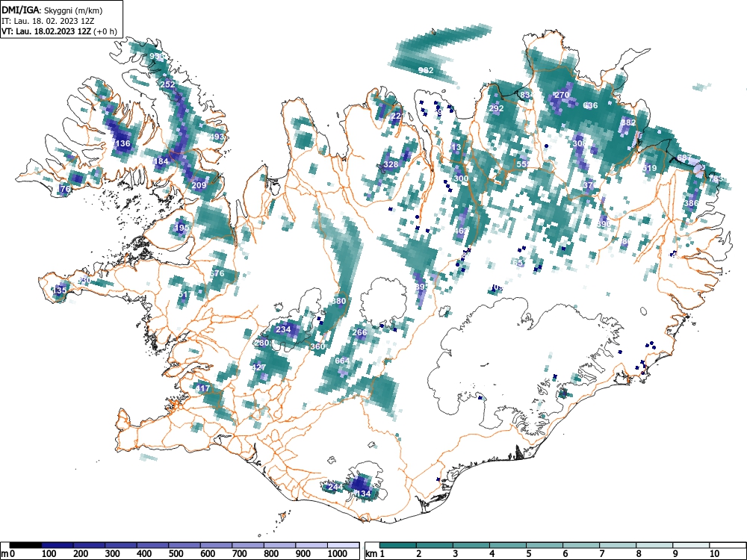Click the VT valid time line (+0 h)
This screenshot has height=560, width=747.
[x=59, y=31]
